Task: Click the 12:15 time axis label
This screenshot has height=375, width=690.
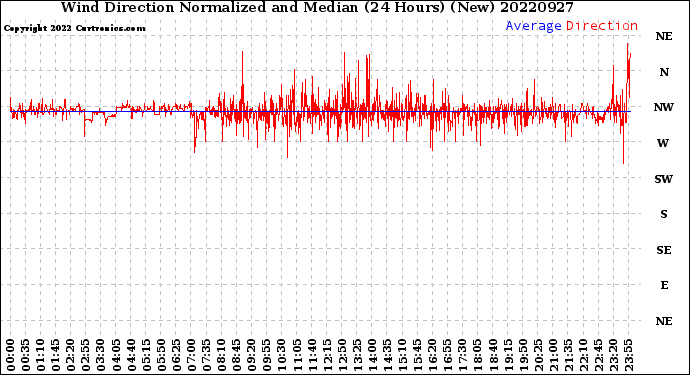Action: [x=327, y=355]
